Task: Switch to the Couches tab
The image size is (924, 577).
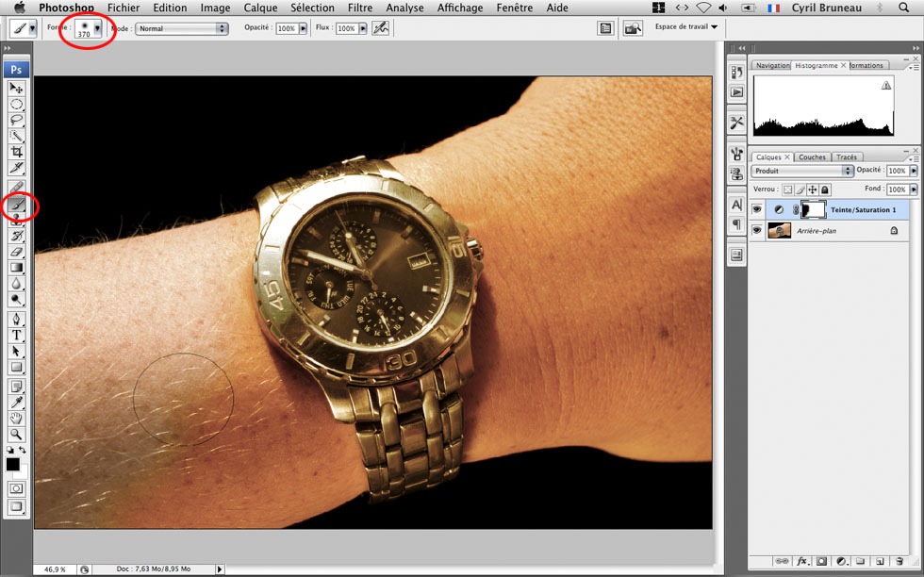Action: point(812,157)
